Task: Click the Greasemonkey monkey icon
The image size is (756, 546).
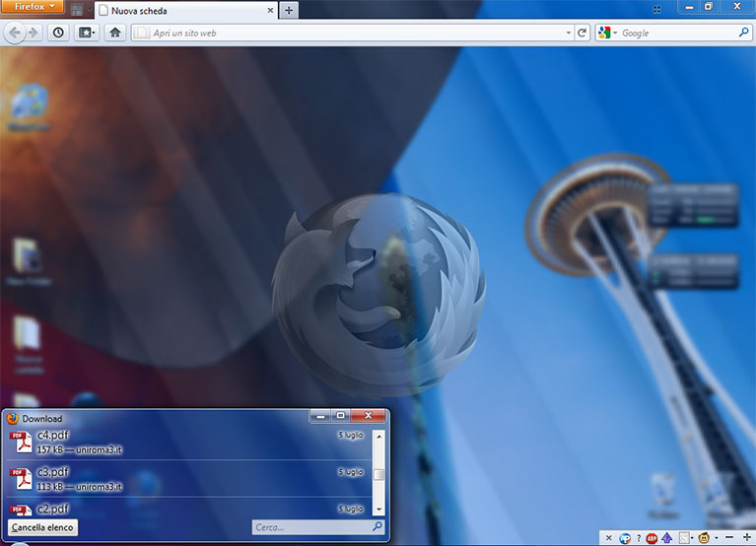Action: coord(704,538)
